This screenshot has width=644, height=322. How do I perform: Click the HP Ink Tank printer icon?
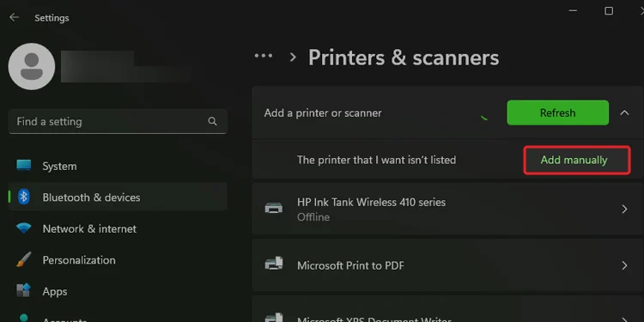[274, 209]
